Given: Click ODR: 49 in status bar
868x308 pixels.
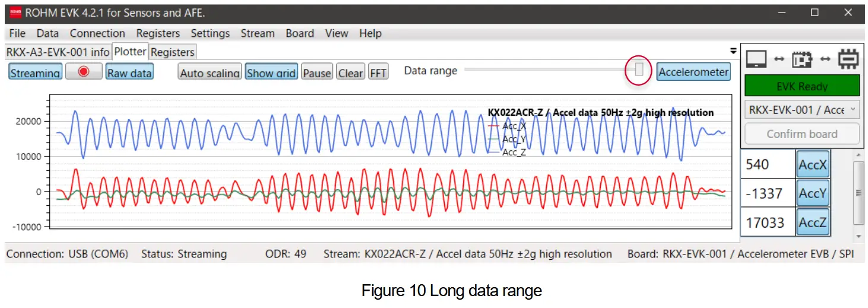Looking at the screenshot, I should coord(286,254).
